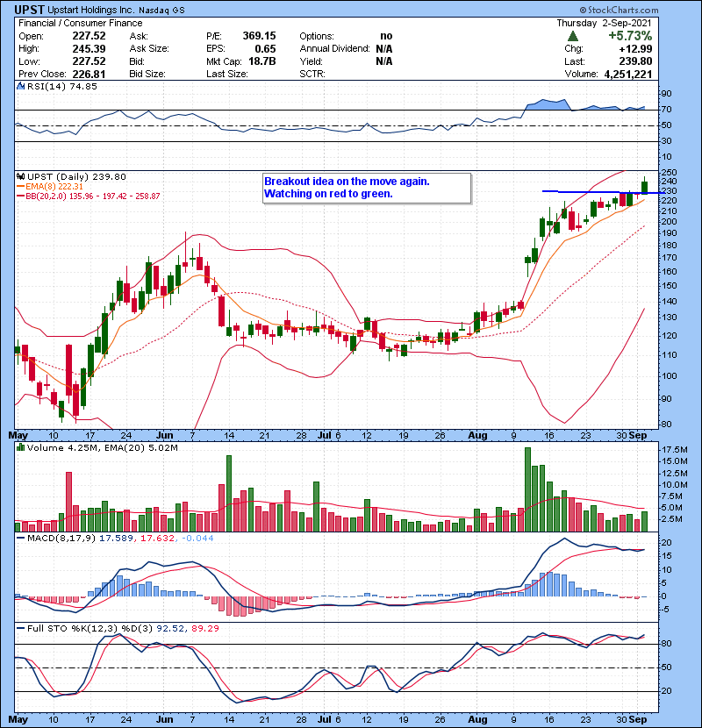The width and height of the screenshot is (702, 728).
Task: Click the Prev Close value 226.81
Action: [x=89, y=75]
